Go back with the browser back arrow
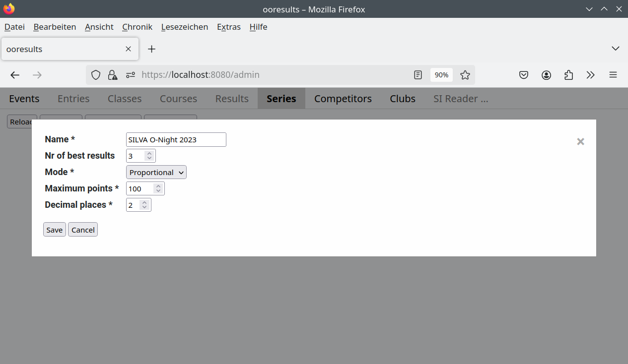628x364 pixels. coord(15,75)
